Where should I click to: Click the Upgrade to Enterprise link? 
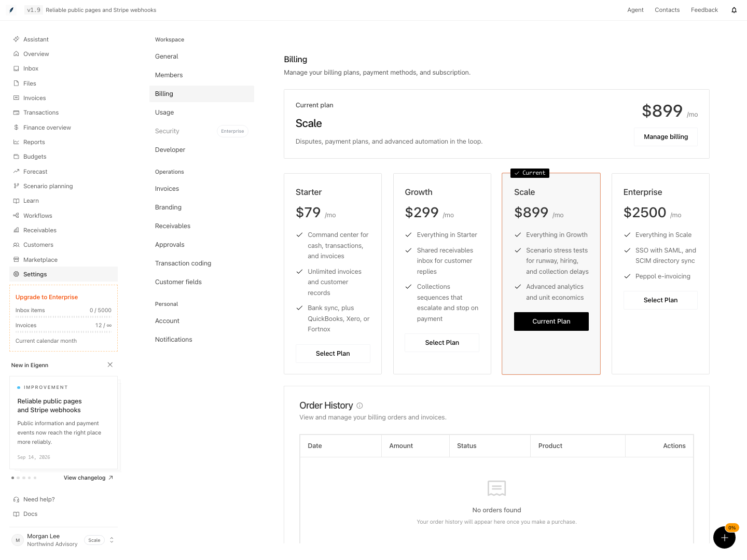click(47, 297)
